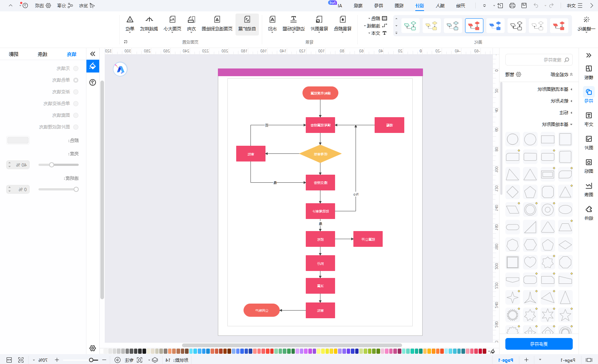Click the undo arrow in the title bar
The image size is (598, 364).
tap(536, 5)
